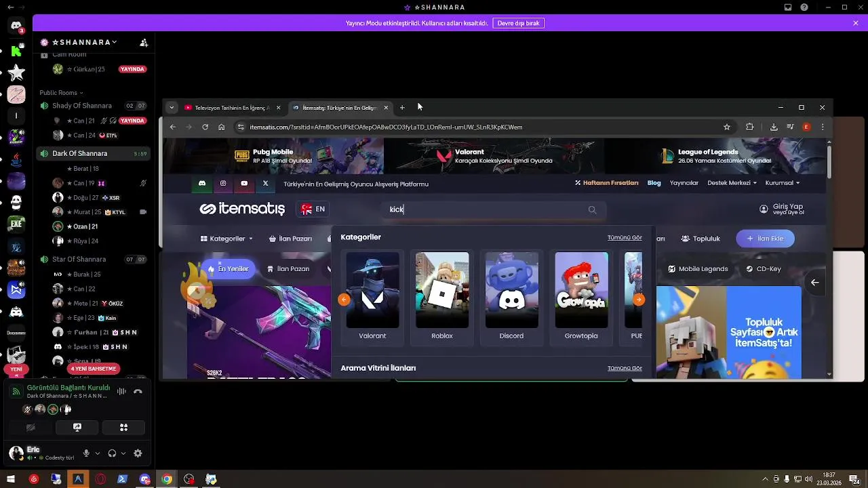This screenshot has height=488, width=868.
Task: Open Chrome downloads icon
Action: pos(774,127)
